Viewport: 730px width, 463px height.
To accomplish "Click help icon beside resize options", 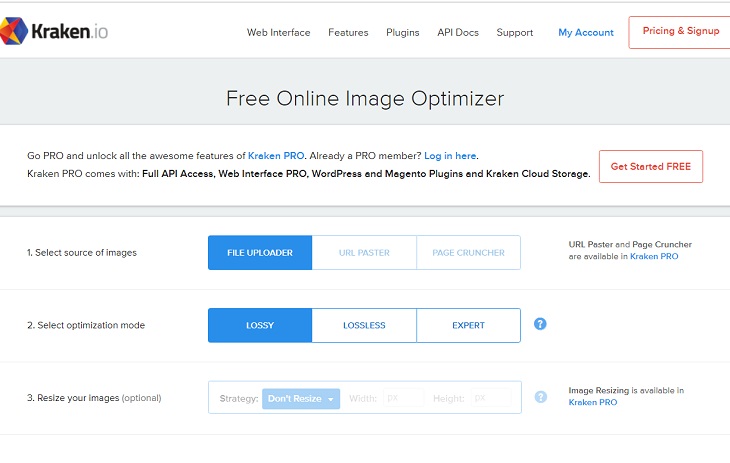I will [541, 397].
